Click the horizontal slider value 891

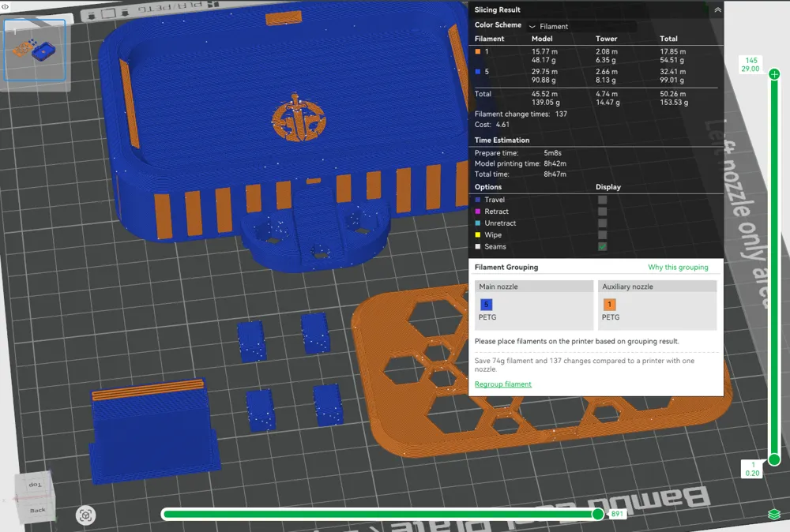[x=617, y=514]
